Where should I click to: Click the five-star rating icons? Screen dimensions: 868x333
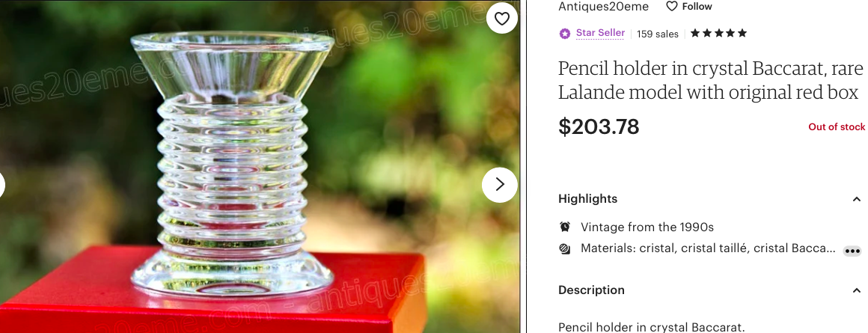[x=718, y=33]
